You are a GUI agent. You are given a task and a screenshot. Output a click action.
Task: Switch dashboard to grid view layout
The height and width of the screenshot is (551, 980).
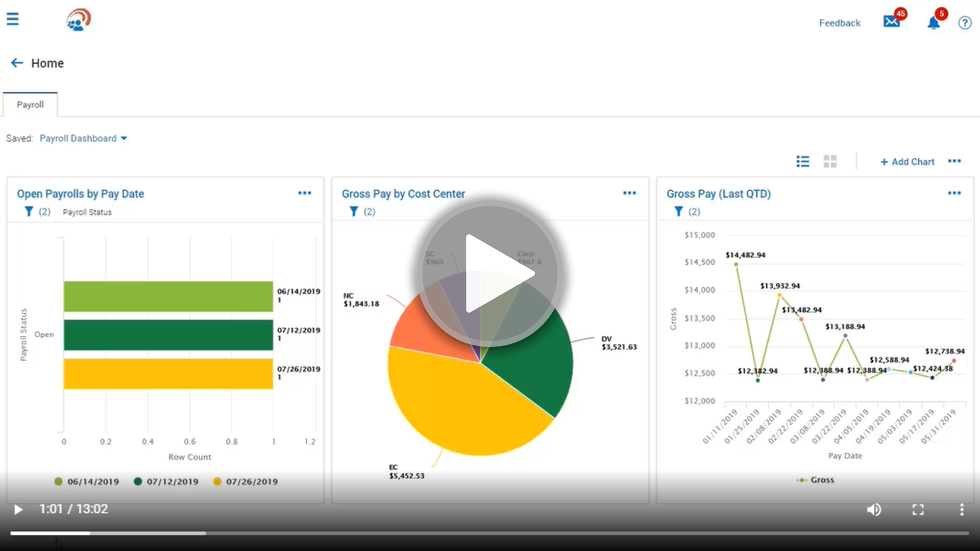[830, 161]
